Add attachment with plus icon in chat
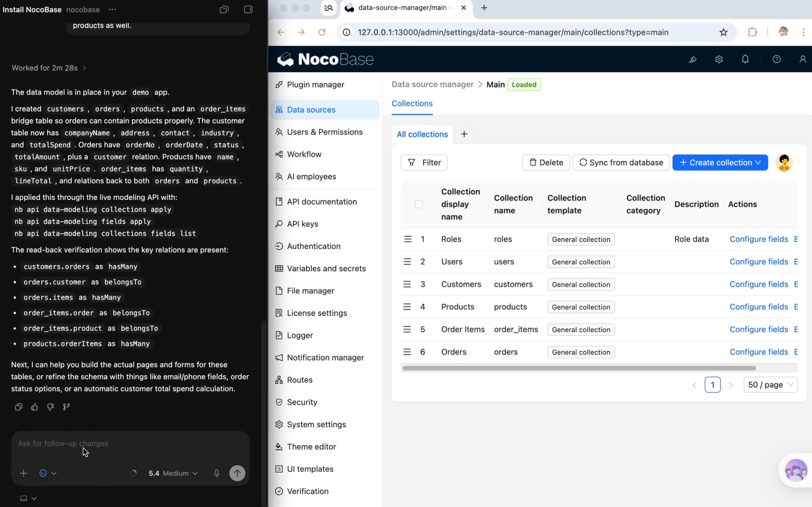Viewport: 812px width, 507px height. click(x=23, y=473)
